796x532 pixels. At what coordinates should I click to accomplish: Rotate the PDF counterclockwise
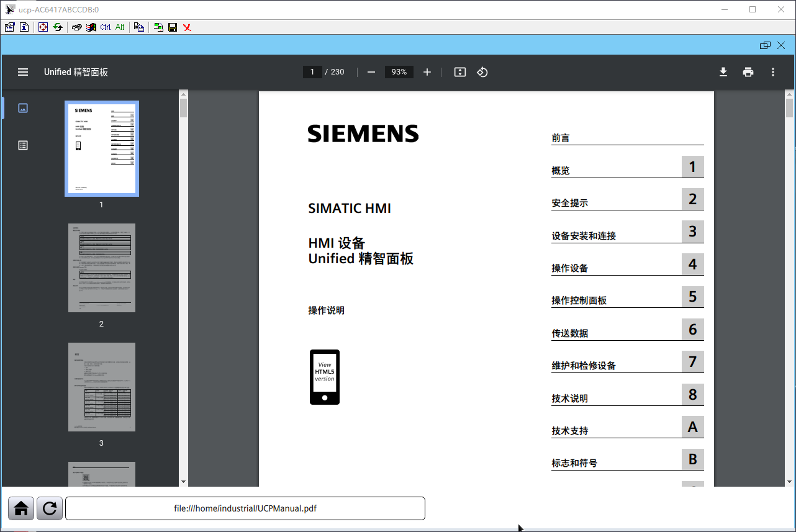tap(482, 72)
